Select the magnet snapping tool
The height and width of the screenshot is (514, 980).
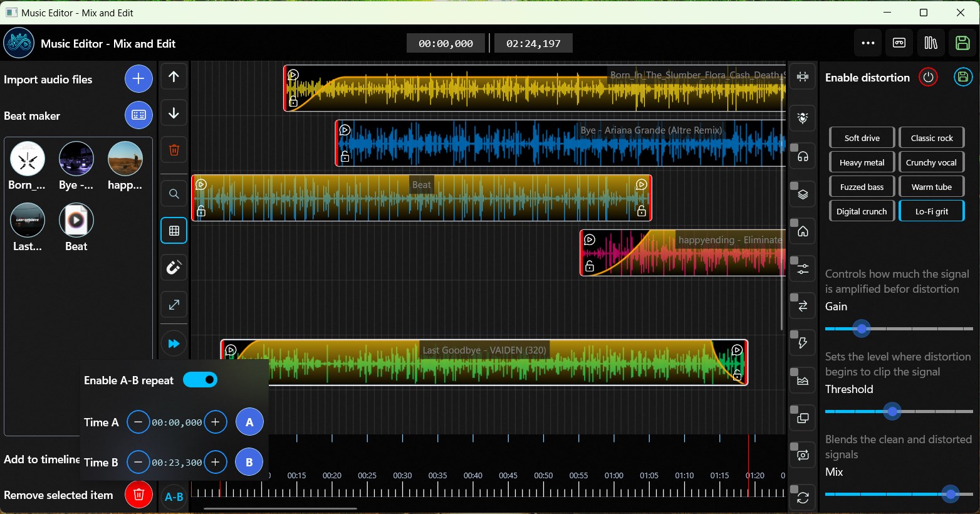click(x=174, y=268)
